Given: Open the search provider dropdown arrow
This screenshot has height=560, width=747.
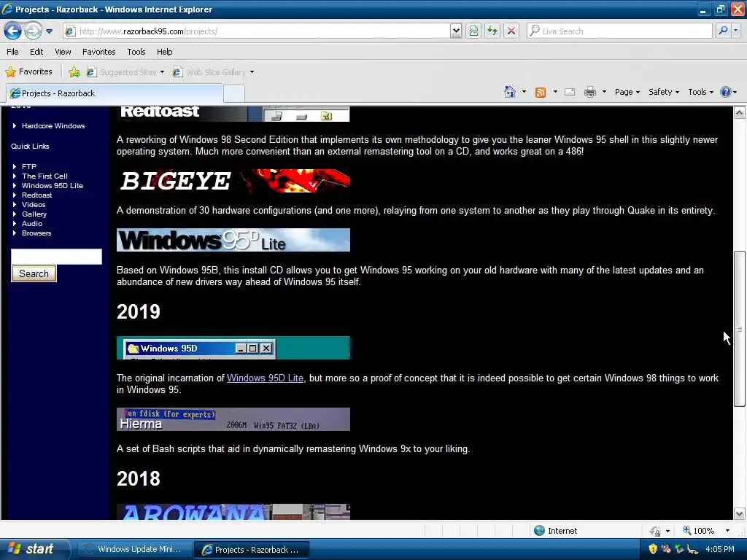Looking at the screenshot, I should click(736, 31).
